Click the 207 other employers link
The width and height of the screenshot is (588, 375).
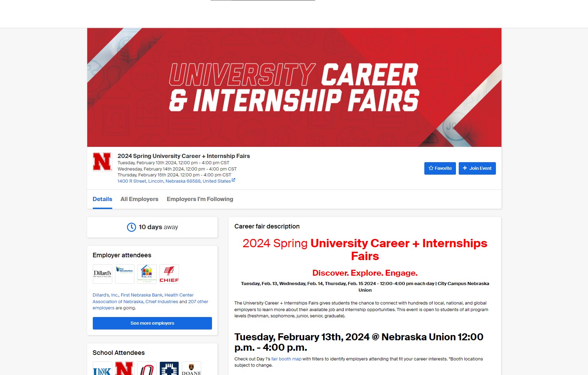pyautogui.click(x=198, y=302)
